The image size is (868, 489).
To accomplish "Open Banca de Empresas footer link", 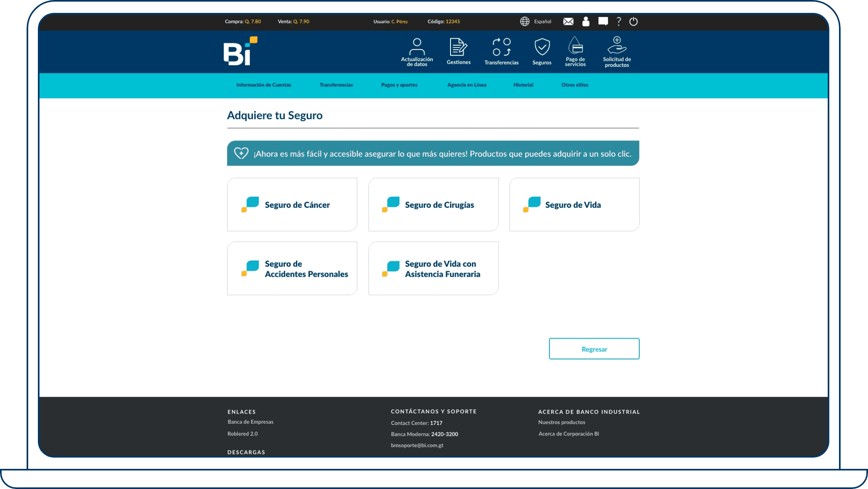I will pyautogui.click(x=250, y=422).
